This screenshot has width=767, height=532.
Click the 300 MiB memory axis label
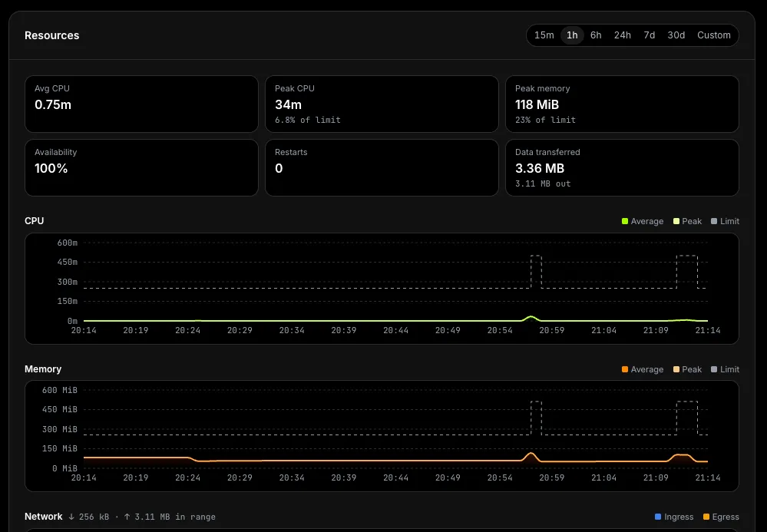60,429
